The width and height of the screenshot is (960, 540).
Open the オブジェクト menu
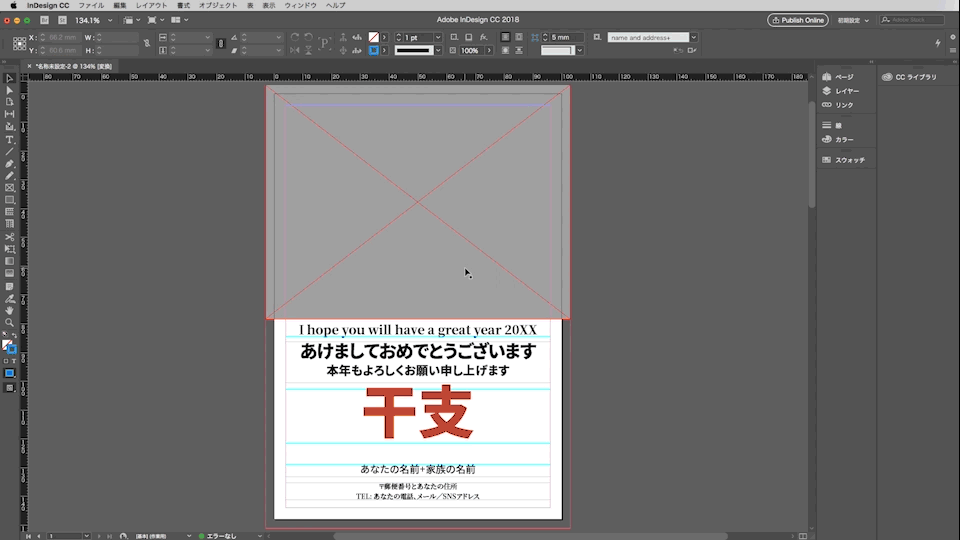coord(218,5)
